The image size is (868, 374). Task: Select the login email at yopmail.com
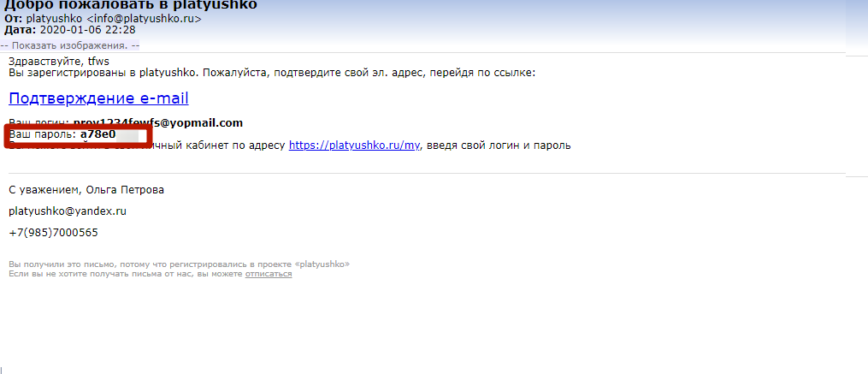(x=158, y=123)
